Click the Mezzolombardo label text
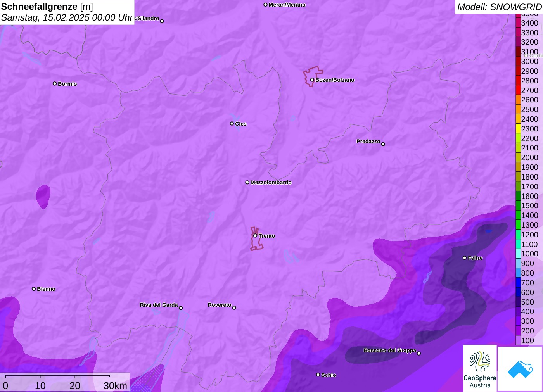 pos(271,182)
